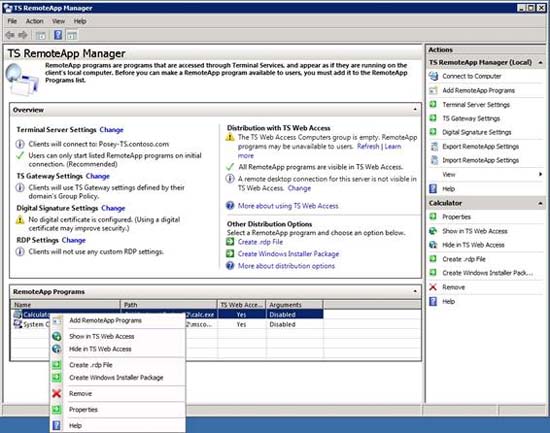Click Connect to Computer icon in Actions
The image size is (550, 433).
click(x=434, y=76)
